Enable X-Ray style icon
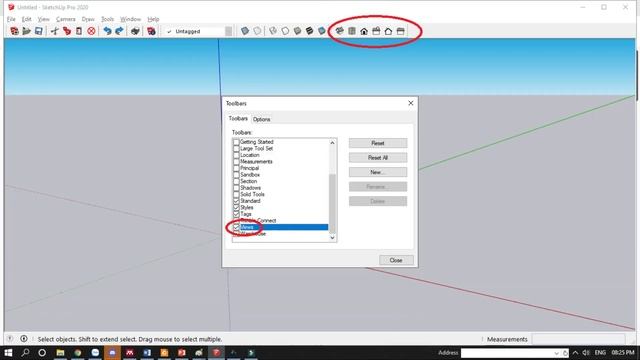The height and width of the screenshot is (360, 640). 245,31
